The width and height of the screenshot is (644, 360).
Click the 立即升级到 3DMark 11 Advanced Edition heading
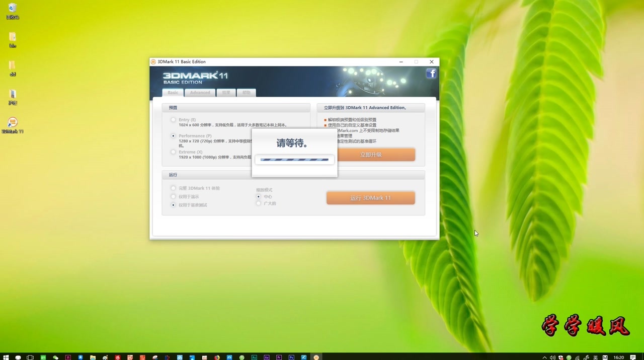pos(365,108)
